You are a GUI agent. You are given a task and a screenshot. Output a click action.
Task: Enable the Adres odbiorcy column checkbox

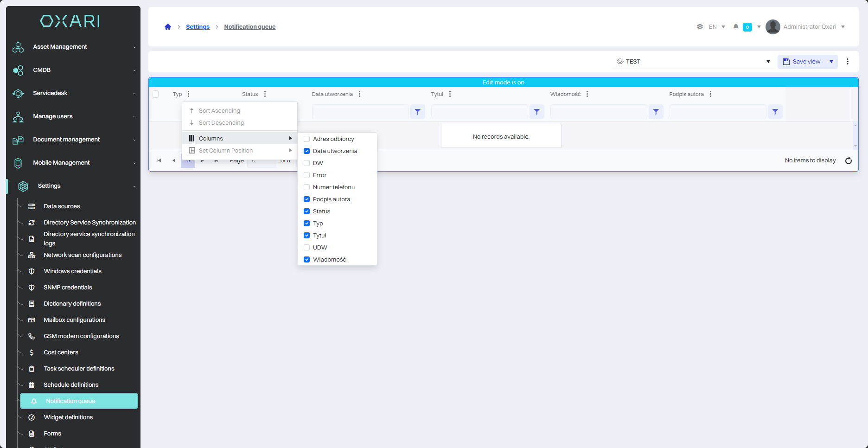point(306,139)
